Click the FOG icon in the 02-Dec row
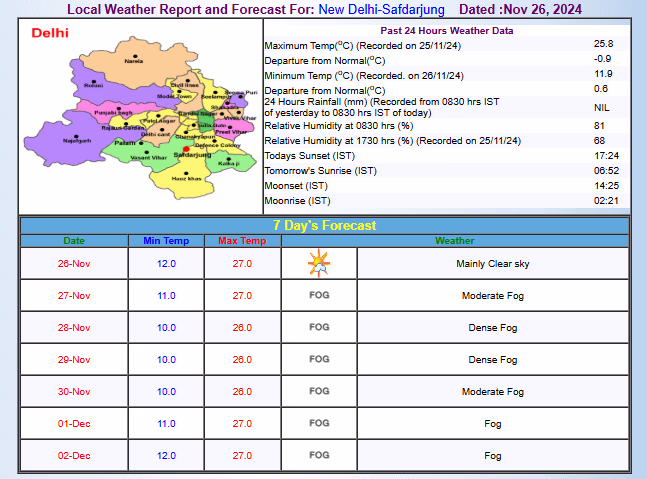647x479 pixels. [x=319, y=455]
